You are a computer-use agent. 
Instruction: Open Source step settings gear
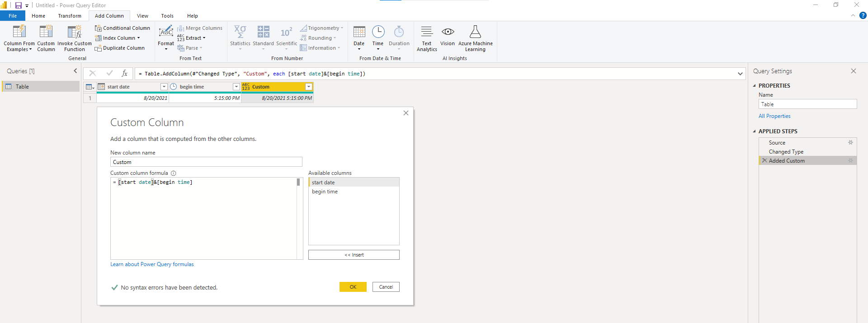click(x=850, y=142)
